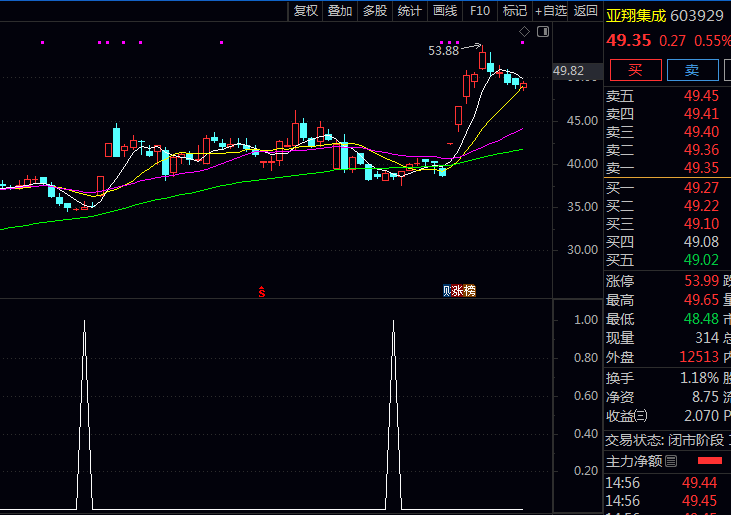Activate the 画线 drawing tool
This screenshot has width=731, height=515.
point(444,11)
